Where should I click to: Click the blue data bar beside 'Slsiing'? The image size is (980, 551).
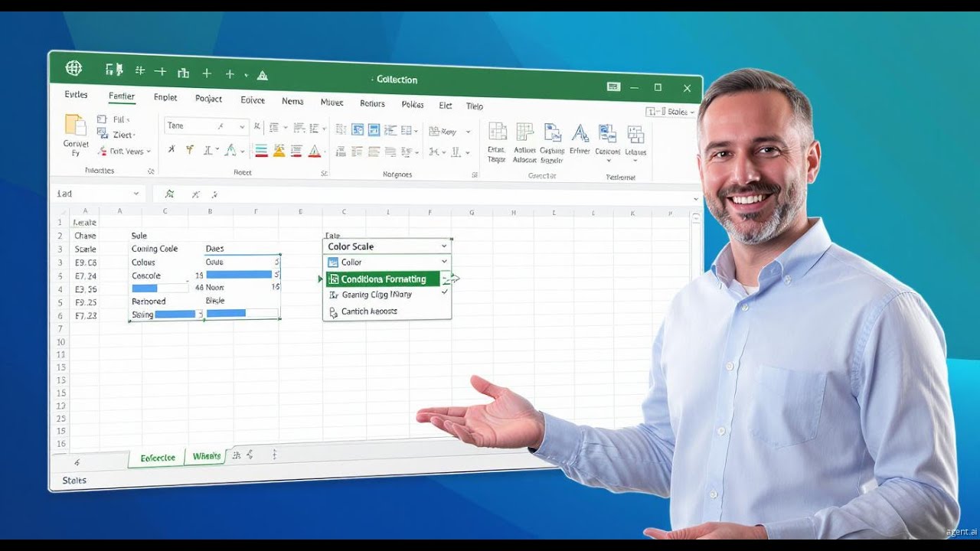[175, 314]
